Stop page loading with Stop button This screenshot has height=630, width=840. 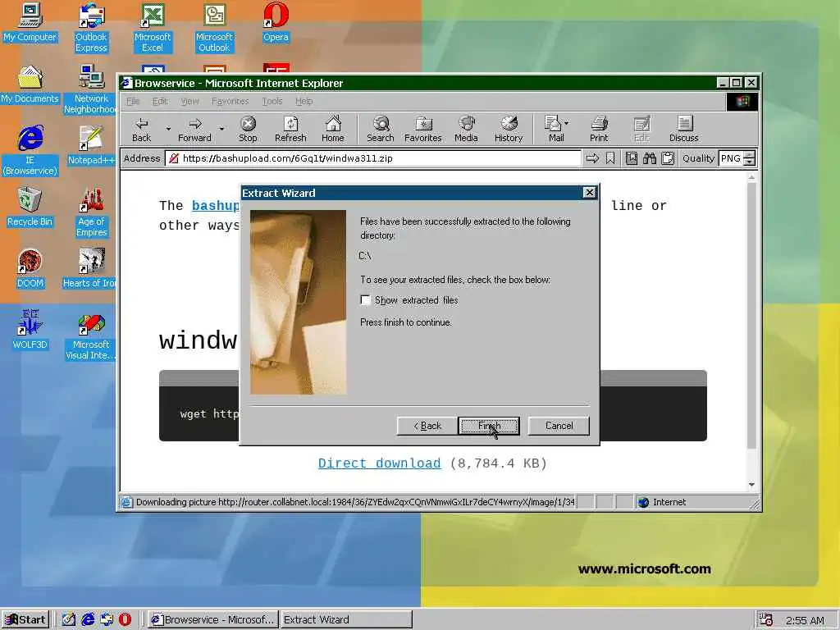tap(248, 129)
